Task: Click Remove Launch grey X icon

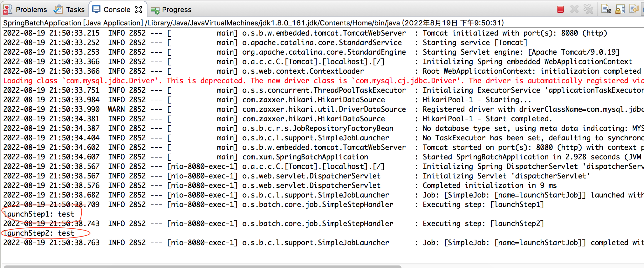Action: (574, 9)
